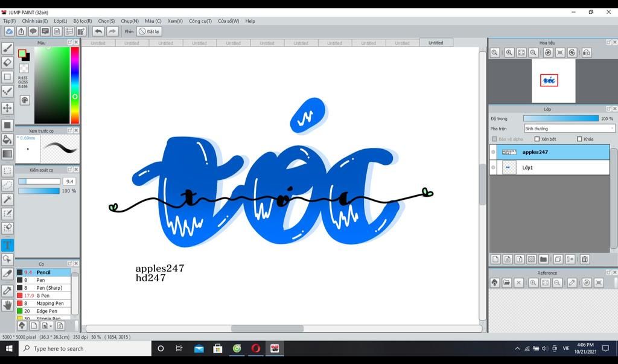Add a new layer in Lớp panel
This screenshot has width=618, height=364.
point(495,259)
